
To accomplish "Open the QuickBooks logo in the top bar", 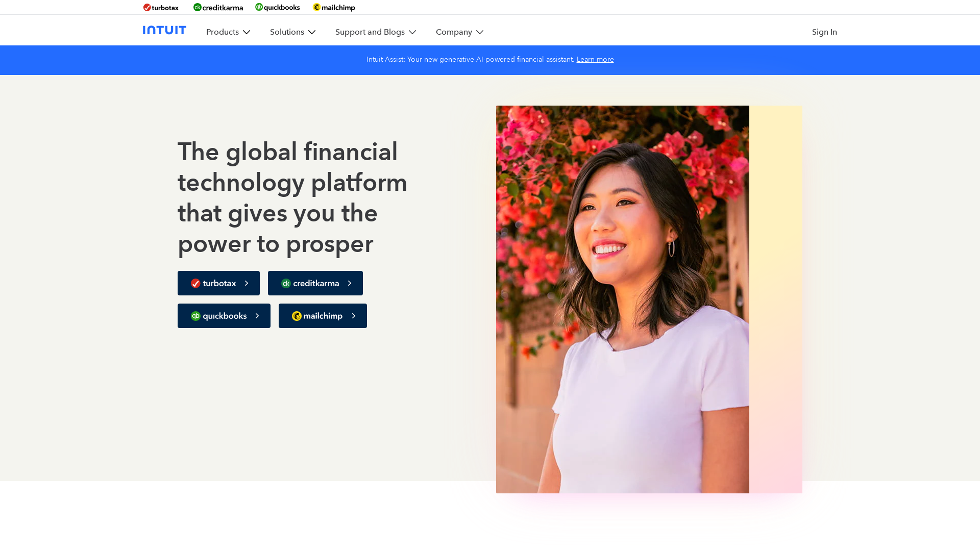I will pos(278,7).
